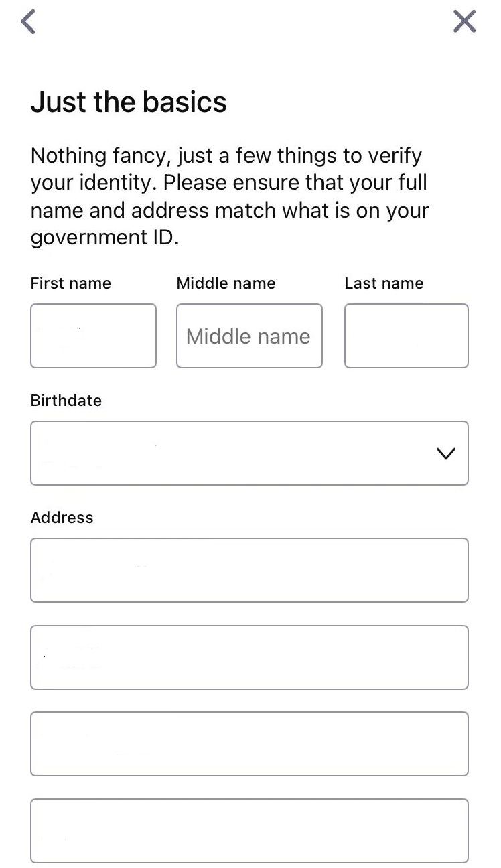Tap the fourth Address line field
This screenshot has height=868, width=501.
click(x=249, y=830)
